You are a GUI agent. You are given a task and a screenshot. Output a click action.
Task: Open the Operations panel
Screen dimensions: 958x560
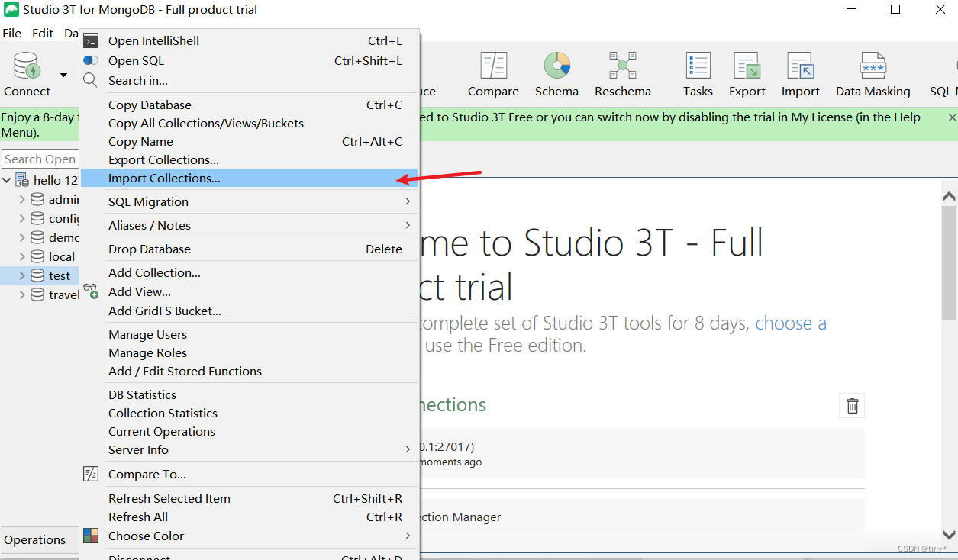coord(35,539)
